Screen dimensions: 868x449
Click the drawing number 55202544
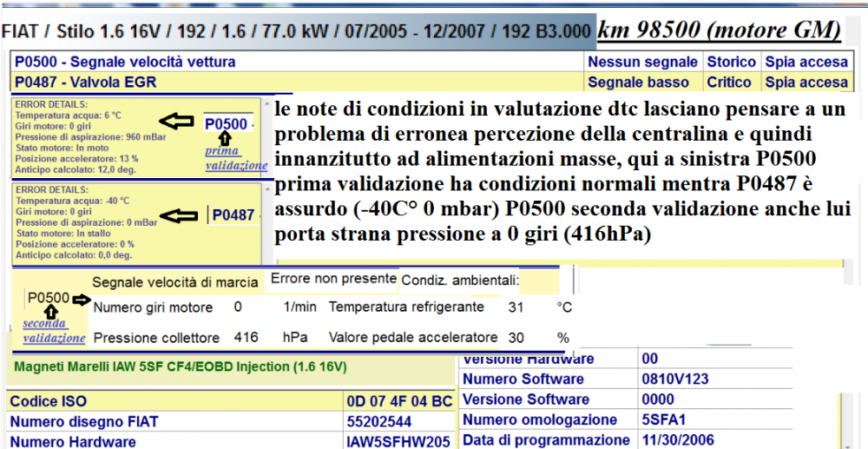tap(379, 422)
